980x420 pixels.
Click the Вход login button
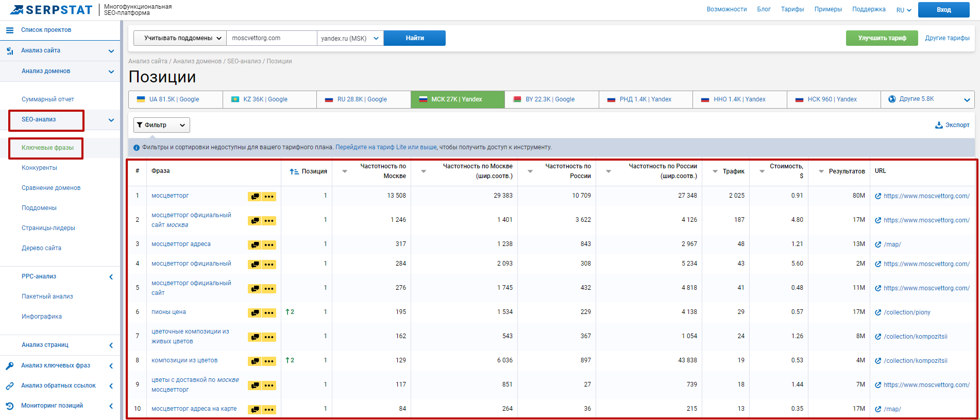pos(944,10)
